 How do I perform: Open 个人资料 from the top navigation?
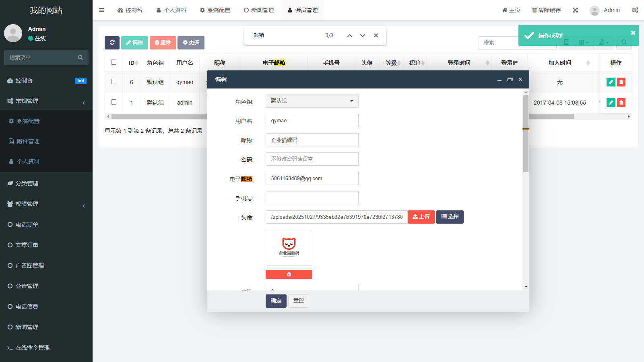(171, 10)
